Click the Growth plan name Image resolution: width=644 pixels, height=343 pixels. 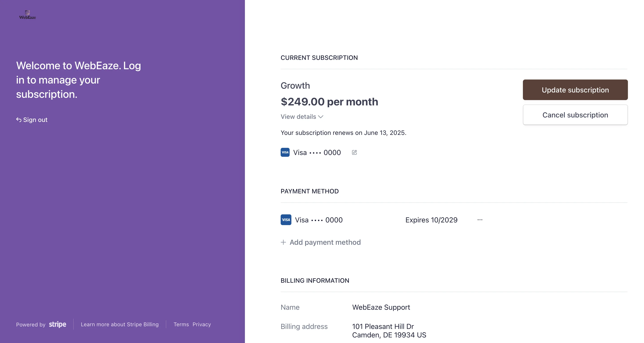[x=295, y=86]
